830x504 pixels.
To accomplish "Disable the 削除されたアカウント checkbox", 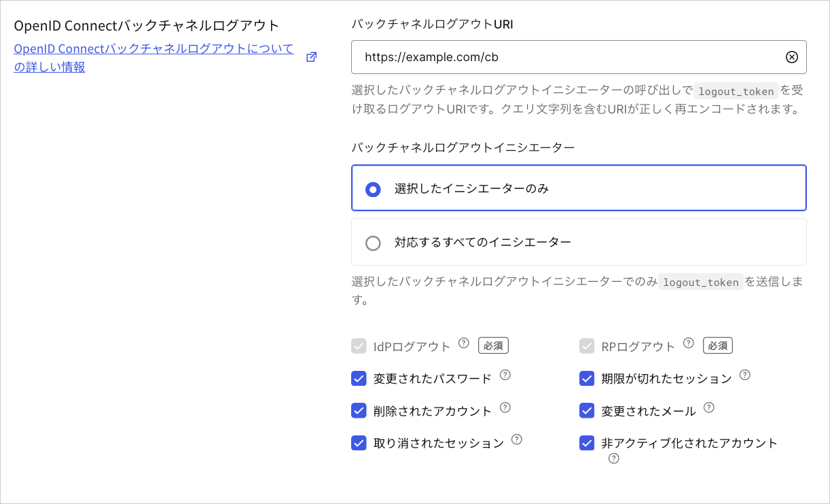I will click(x=359, y=410).
